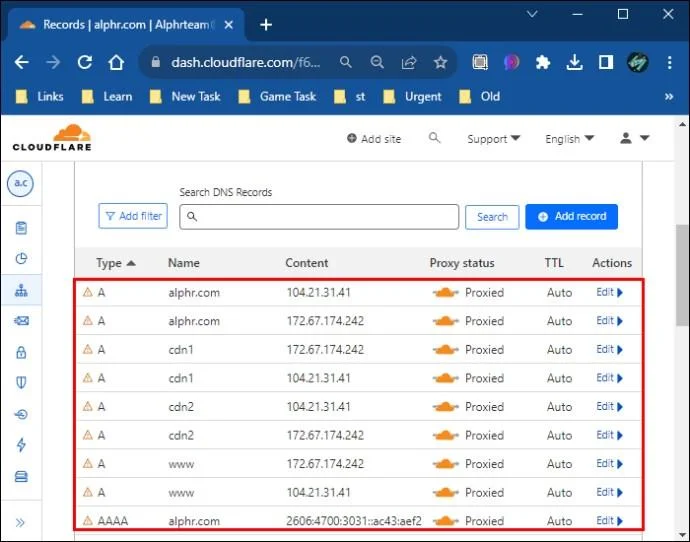
Task: Click the Cloudflare header search magnifier
Action: tap(434, 138)
